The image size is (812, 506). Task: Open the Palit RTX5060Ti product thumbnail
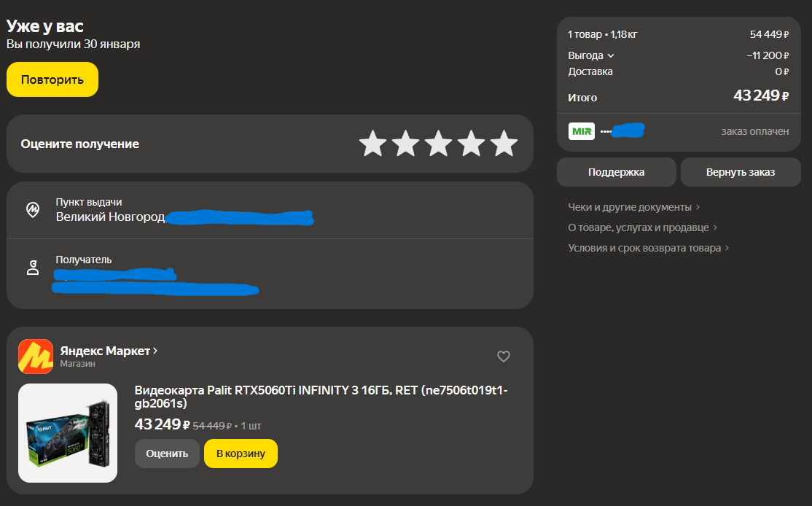[x=68, y=433]
